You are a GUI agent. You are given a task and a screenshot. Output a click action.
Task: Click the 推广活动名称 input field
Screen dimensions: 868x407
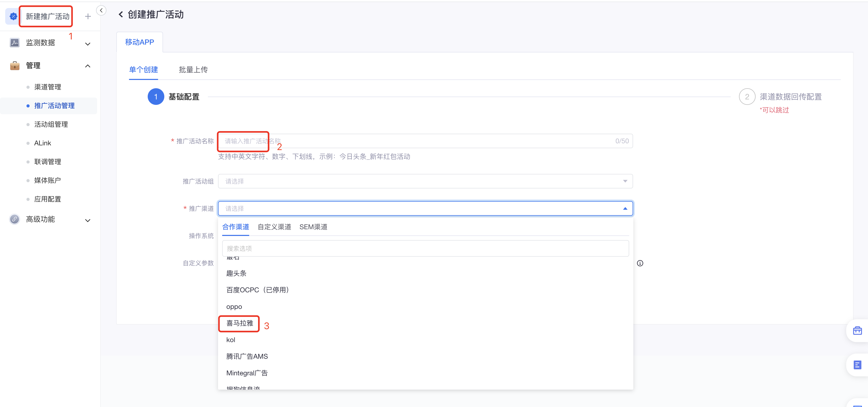pos(425,141)
